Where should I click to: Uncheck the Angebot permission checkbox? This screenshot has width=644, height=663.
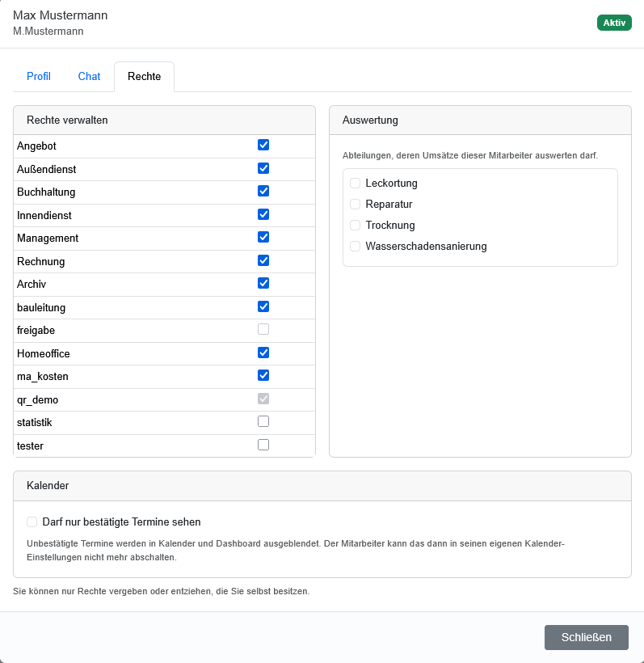263,145
